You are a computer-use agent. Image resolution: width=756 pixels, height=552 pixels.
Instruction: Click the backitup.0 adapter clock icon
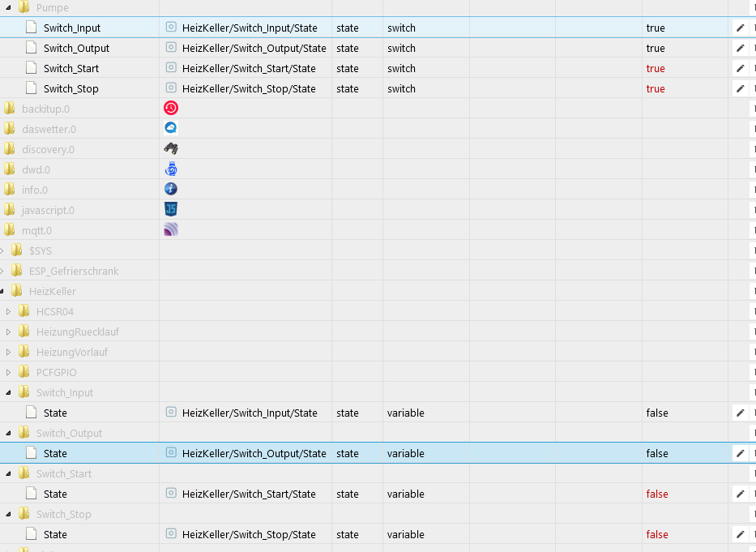tap(171, 108)
